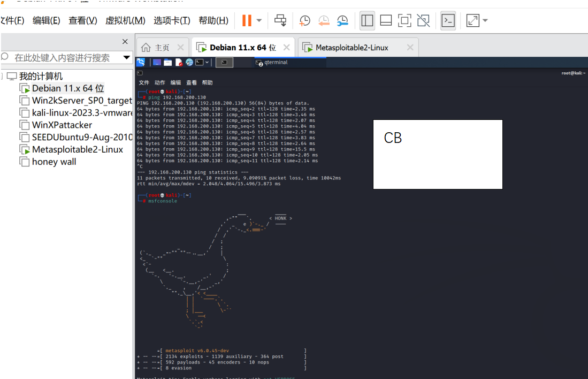Click the metasploit v6.0.45-dev version text
The width and height of the screenshot is (588, 379).
[x=197, y=351]
